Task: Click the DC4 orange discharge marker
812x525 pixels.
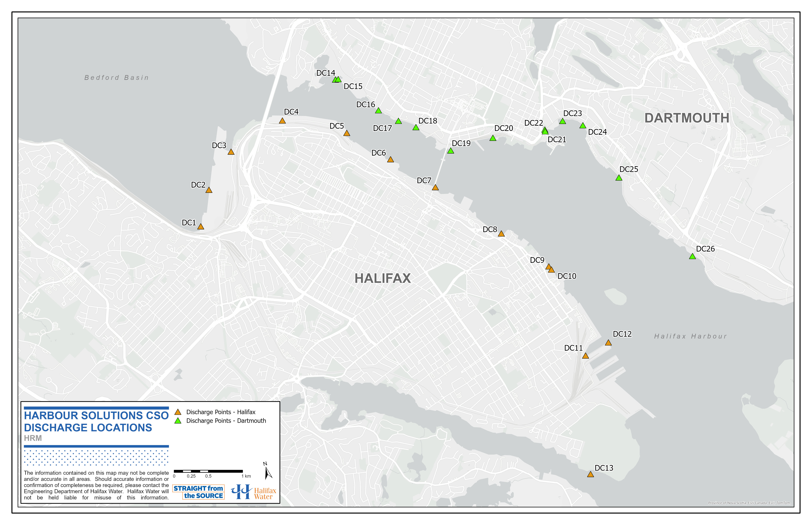Action: [x=282, y=121]
